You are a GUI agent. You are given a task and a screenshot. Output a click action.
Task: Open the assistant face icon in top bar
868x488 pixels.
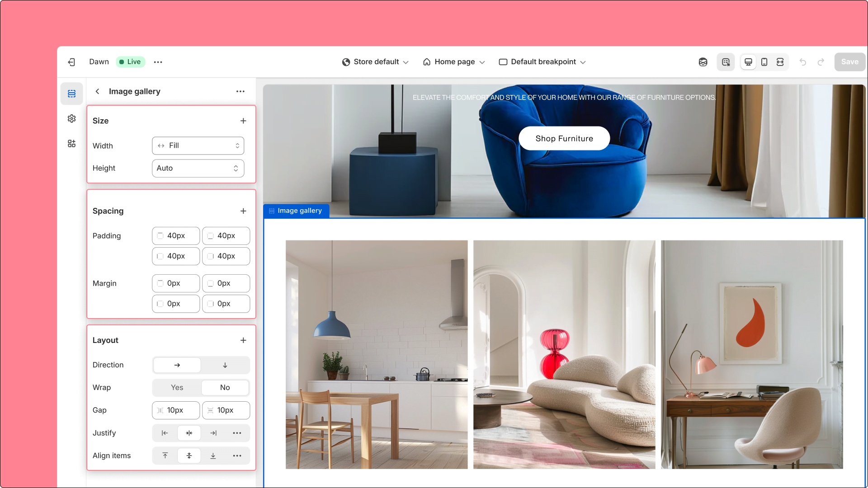(703, 62)
